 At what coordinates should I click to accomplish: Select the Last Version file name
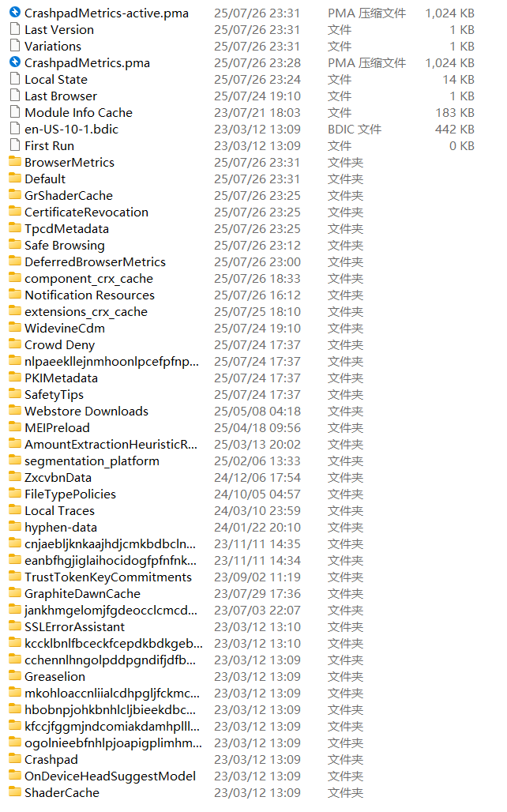[x=58, y=29]
